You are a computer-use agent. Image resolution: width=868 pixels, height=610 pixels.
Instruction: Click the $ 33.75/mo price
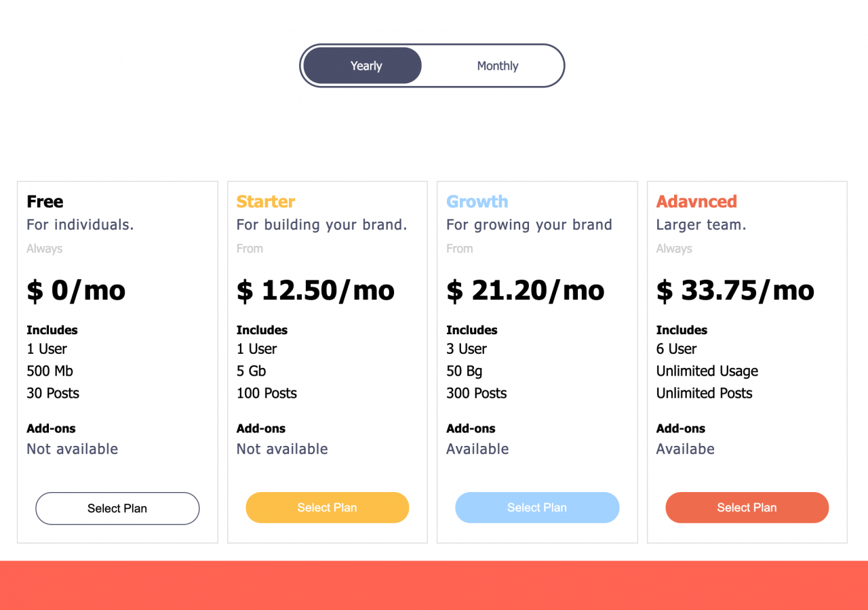(735, 290)
